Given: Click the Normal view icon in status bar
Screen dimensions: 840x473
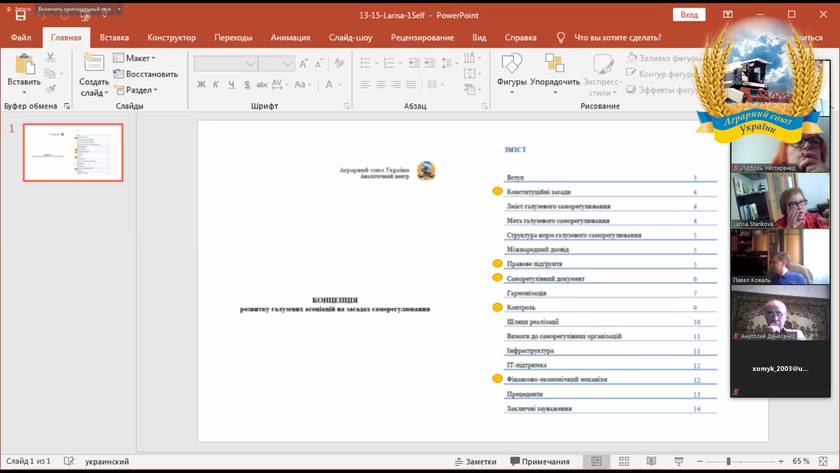Looking at the screenshot, I should tap(596, 461).
